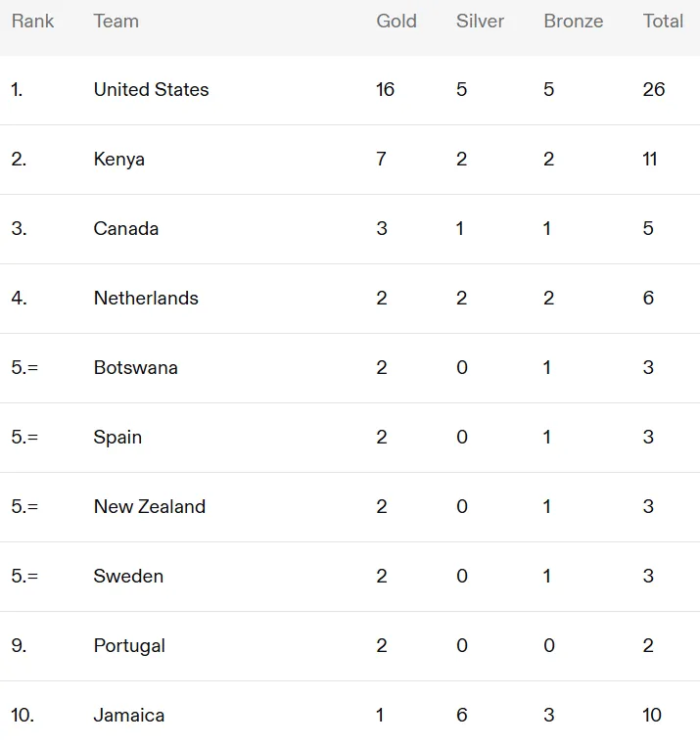Click the Netherlands team name
This screenshot has height=746, width=700.
click(x=146, y=298)
